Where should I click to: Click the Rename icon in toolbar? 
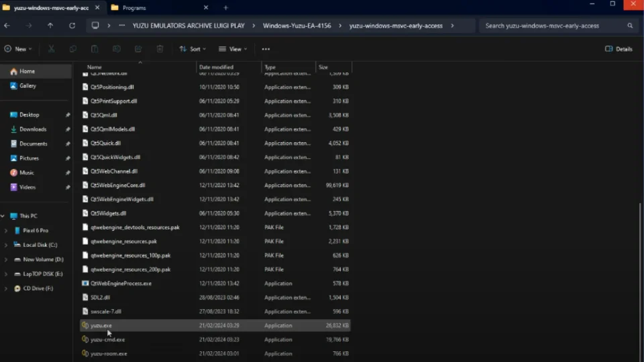pos(116,49)
